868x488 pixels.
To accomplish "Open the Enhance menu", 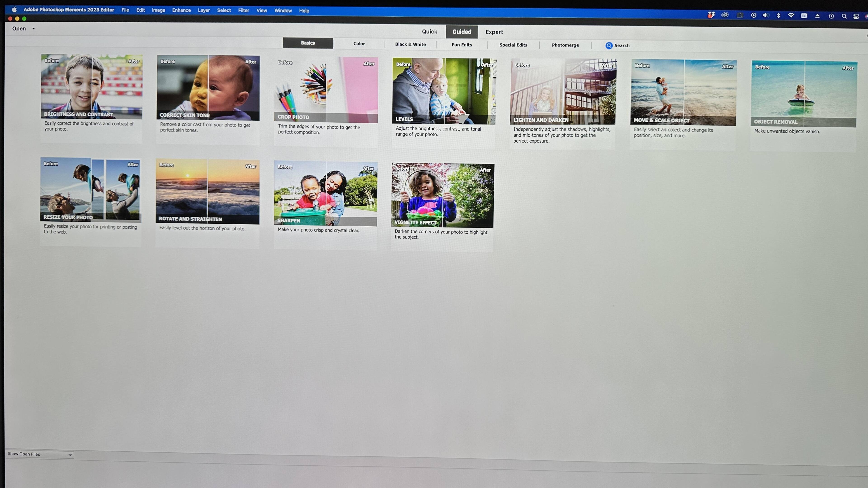I will point(181,10).
